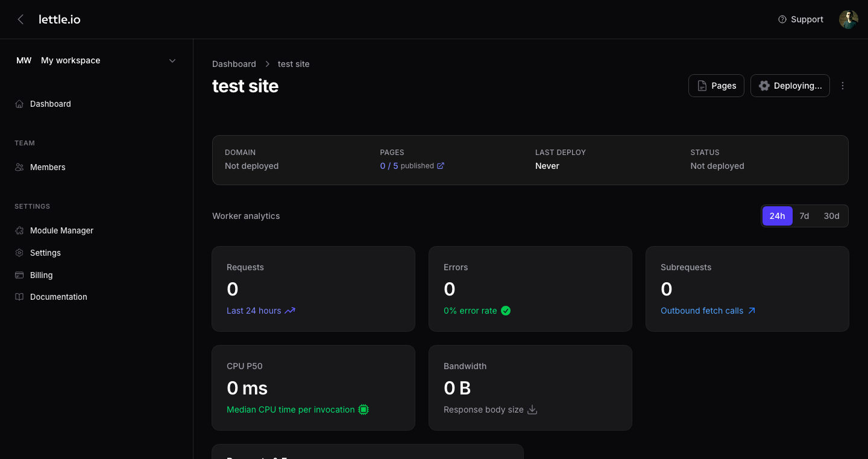Open the lettle.io home logo

tap(60, 19)
